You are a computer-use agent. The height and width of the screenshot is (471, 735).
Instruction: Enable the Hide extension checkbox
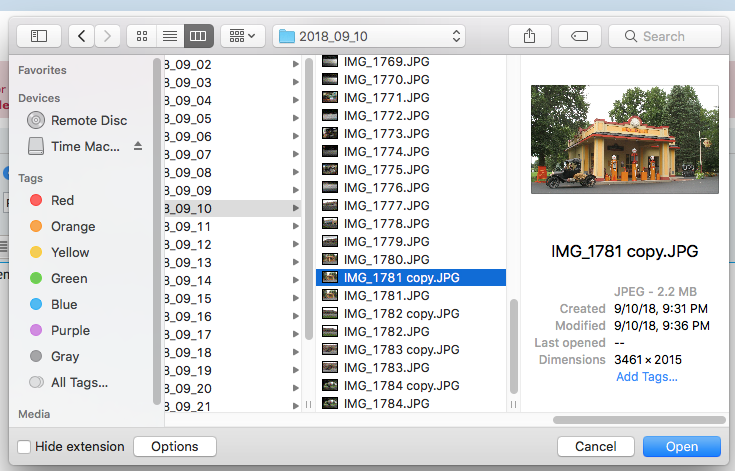tap(24, 447)
